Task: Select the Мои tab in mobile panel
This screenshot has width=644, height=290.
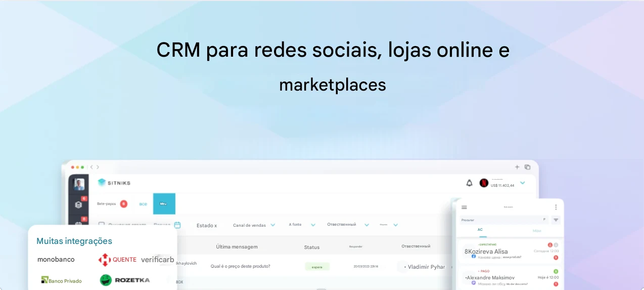Action: point(537,231)
